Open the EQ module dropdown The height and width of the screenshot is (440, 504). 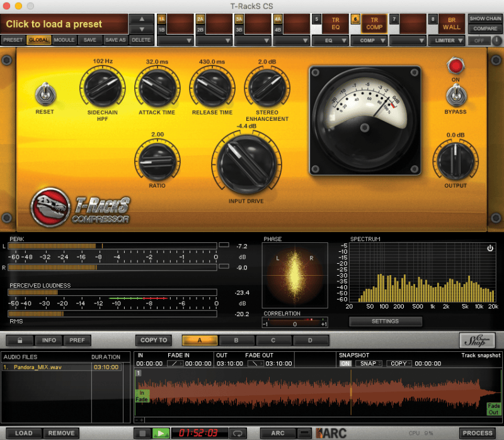[x=330, y=40]
